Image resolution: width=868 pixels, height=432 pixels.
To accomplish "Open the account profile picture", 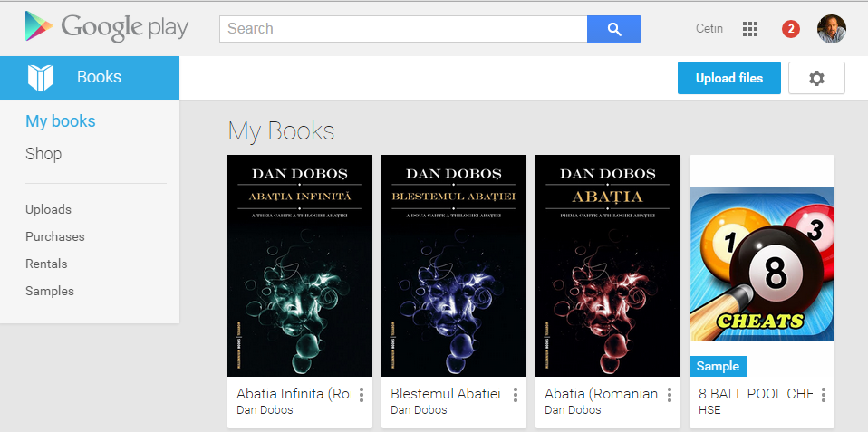I will (x=832, y=29).
